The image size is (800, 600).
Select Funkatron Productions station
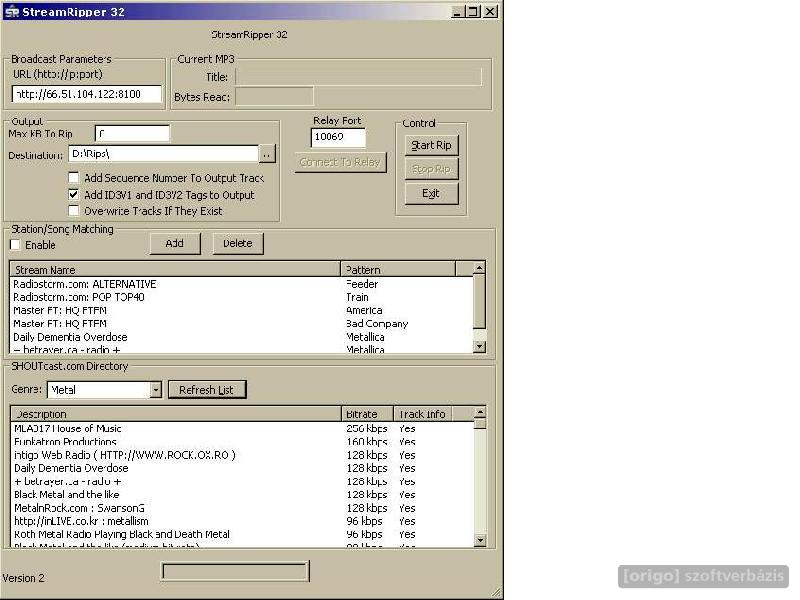(242, 442)
